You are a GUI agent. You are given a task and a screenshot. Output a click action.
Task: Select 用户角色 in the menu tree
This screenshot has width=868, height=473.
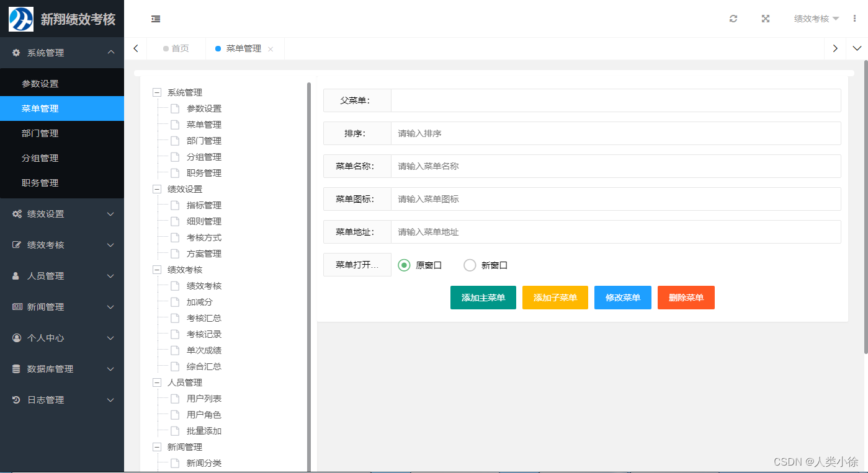[x=204, y=415]
